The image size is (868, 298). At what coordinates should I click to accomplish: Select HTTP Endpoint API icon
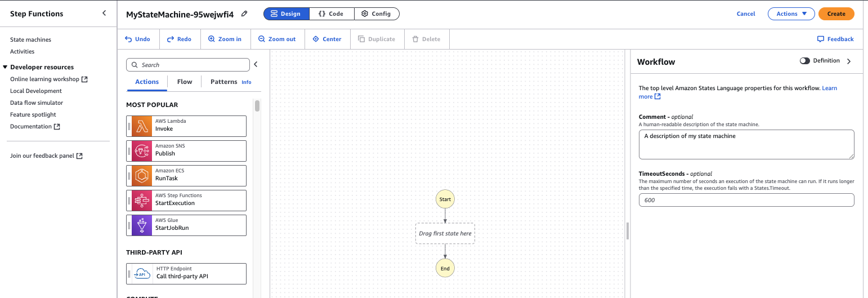[x=142, y=274]
